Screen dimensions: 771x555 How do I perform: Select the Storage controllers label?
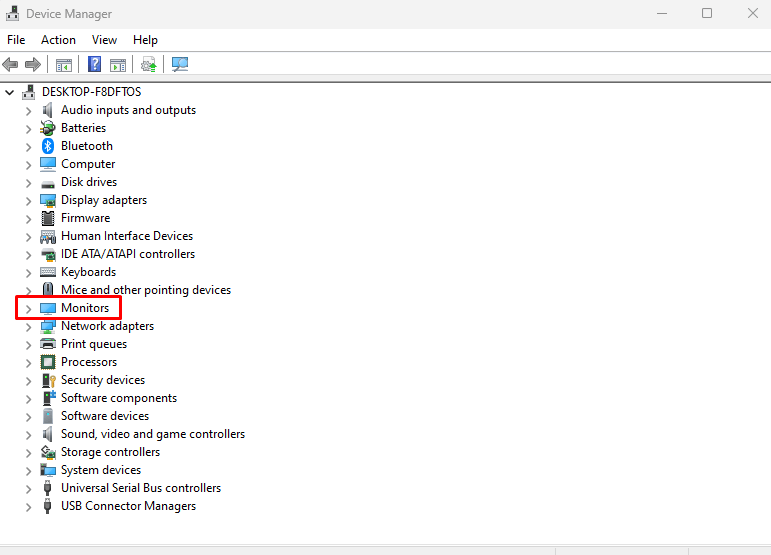tap(110, 452)
